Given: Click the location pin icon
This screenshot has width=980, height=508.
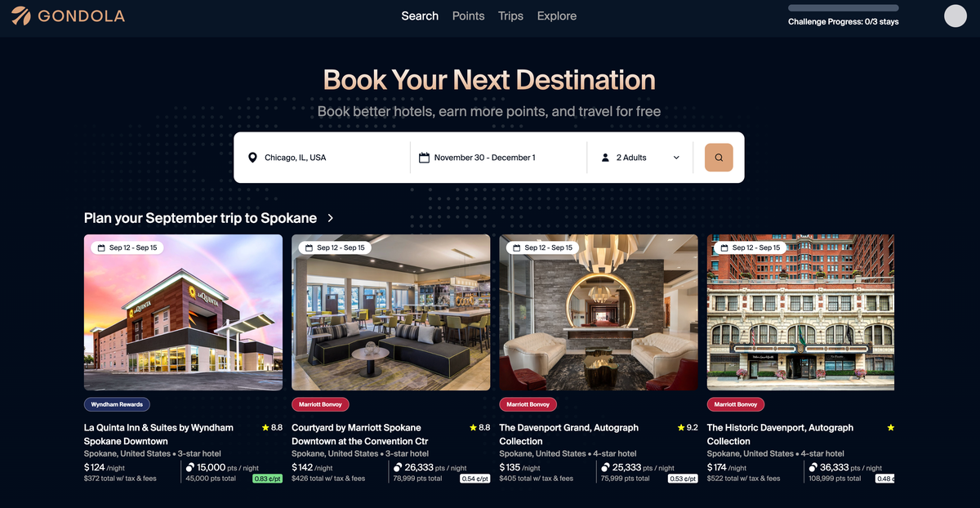Looking at the screenshot, I should [252, 158].
